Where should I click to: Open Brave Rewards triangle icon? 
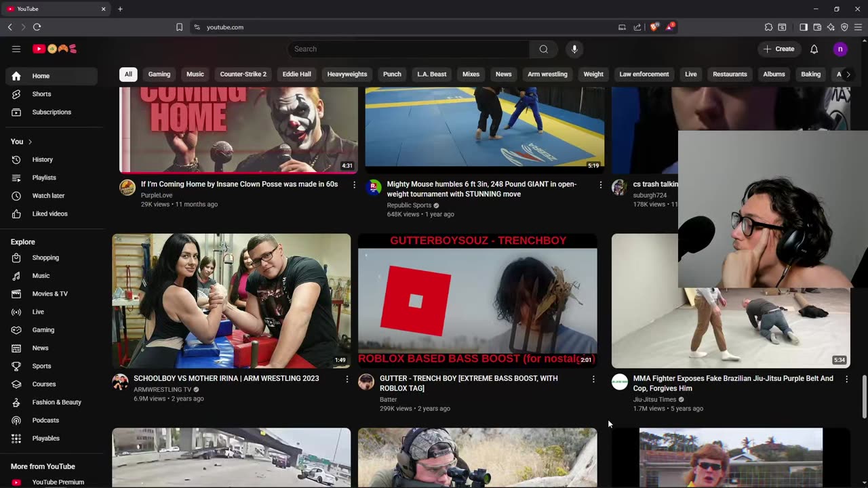670,27
